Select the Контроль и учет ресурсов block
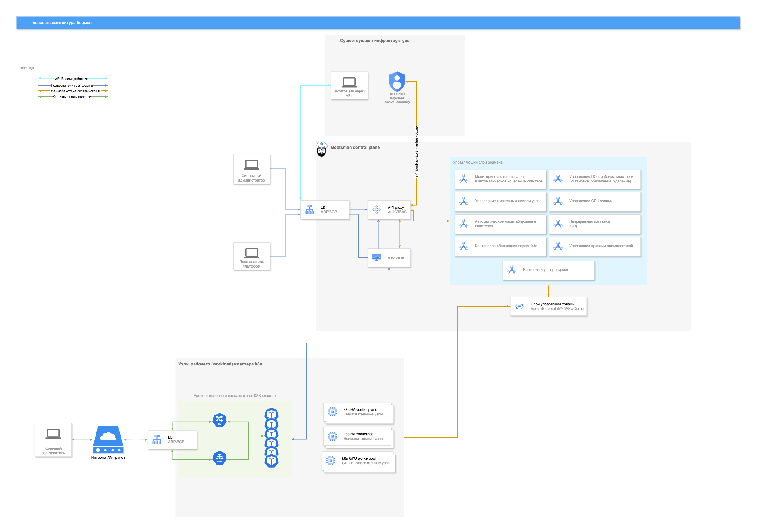The image size is (757, 532). [x=548, y=270]
